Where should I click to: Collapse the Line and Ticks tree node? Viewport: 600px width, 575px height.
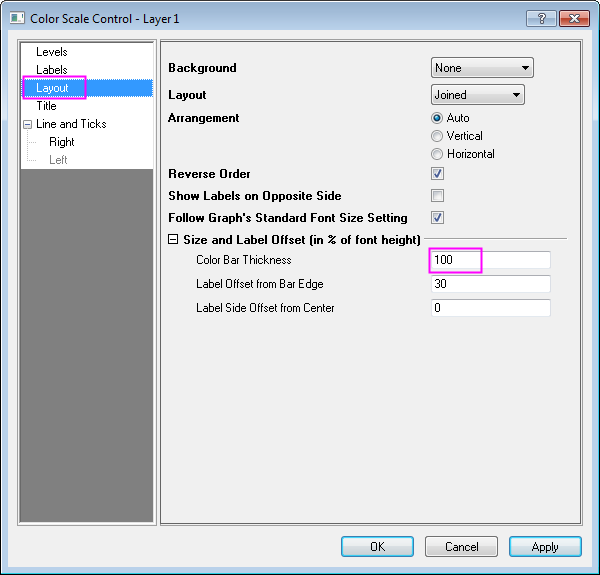(x=27, y=124)
